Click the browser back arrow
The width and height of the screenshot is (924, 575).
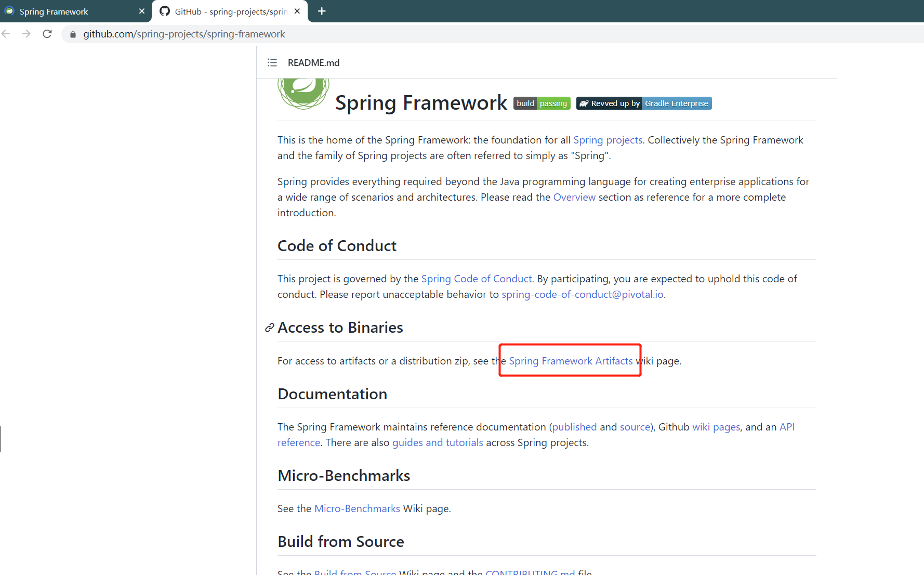6,34
